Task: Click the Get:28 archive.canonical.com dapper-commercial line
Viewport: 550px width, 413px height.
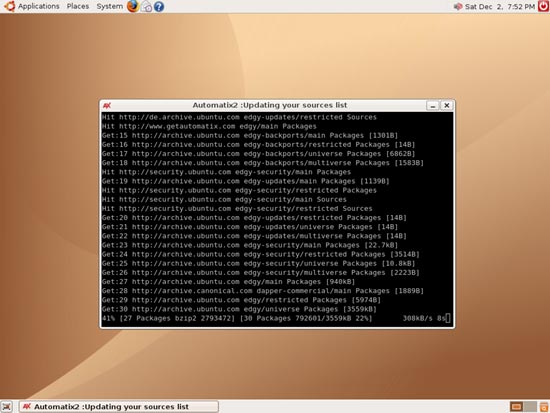Action: click(x=263, y=291)
